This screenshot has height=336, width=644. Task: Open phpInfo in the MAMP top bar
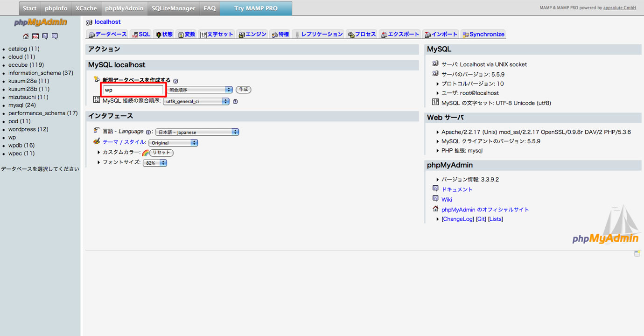tap(56, 8)
